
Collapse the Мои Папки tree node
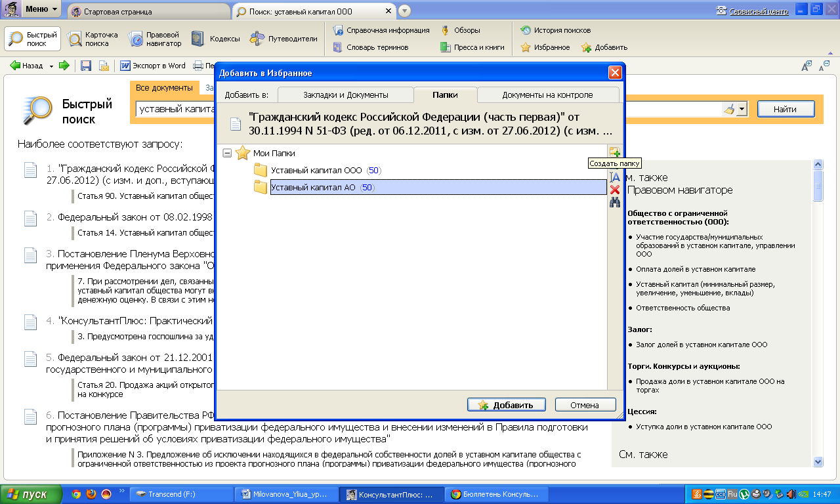[227, 153]
